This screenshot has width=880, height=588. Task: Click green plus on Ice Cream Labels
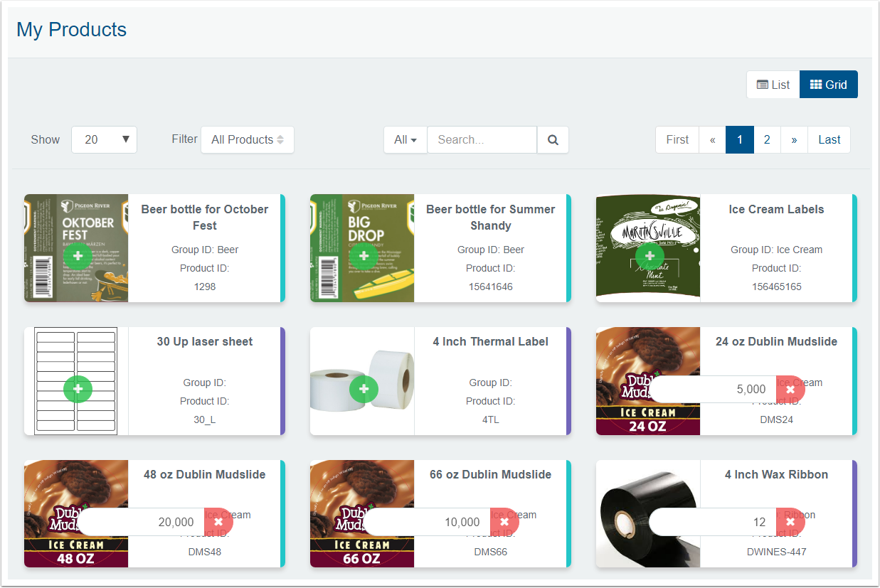[x=650, y=256]
